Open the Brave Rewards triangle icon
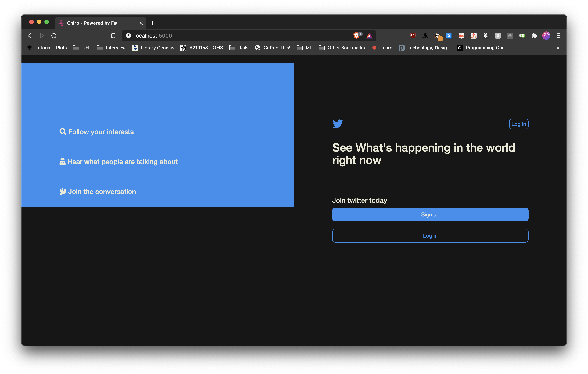 [x=369, y=36]
